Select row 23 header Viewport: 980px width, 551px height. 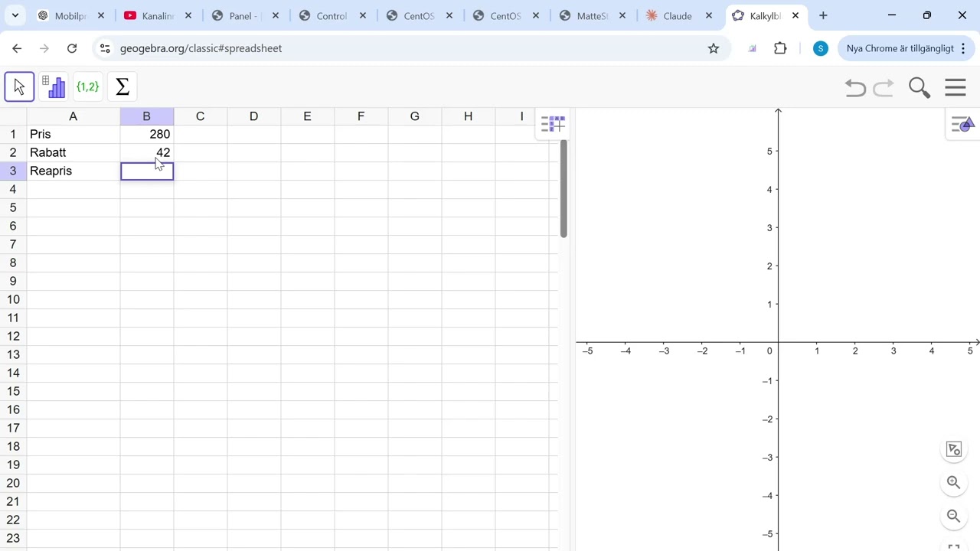point(13,538)
